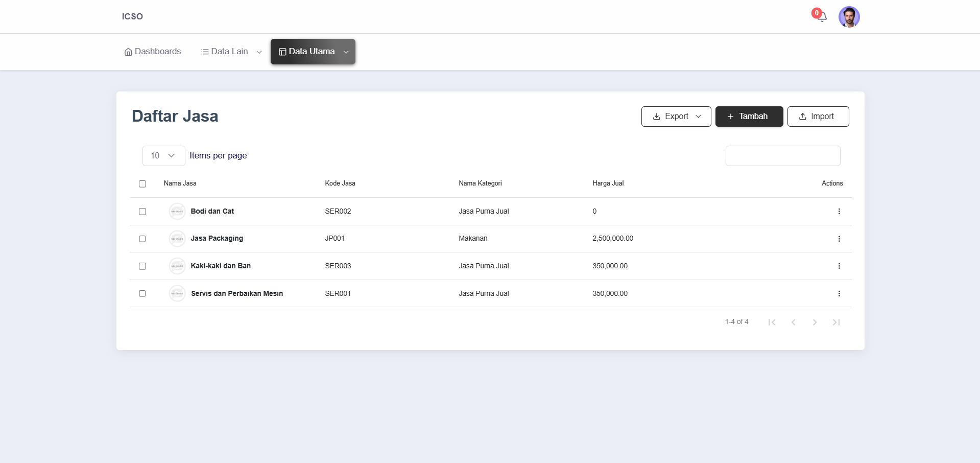Open the notification bell icon
This screenshot has height=463, width=980.
(x=821, y=17)
